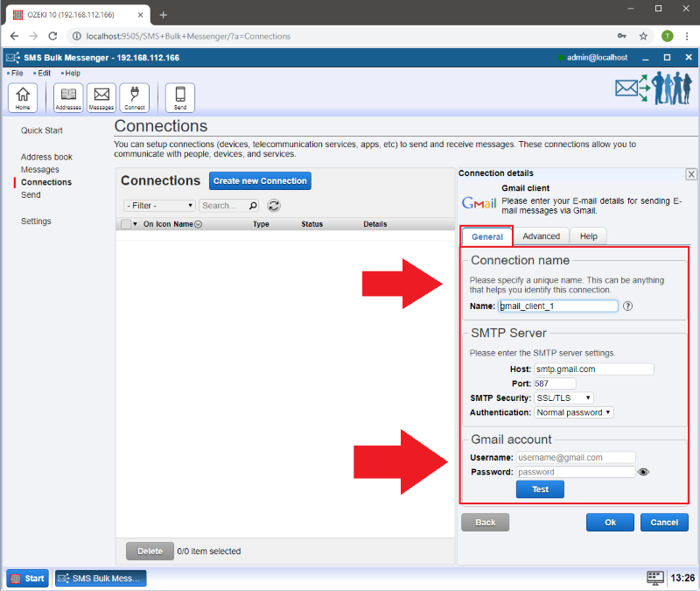This screenshot has height=591, width=700.
Task: Click the Send phone icon
Action: pyautogui.click(x=180, y=97)
